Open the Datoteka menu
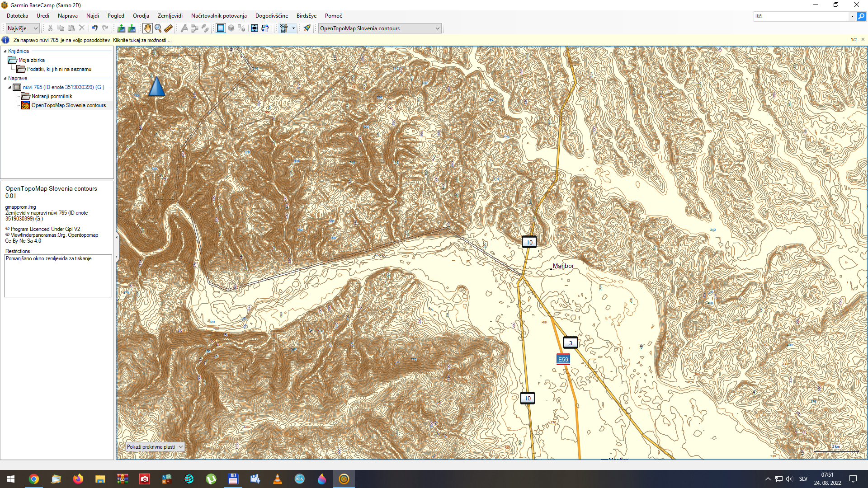 tap(17, 16)
